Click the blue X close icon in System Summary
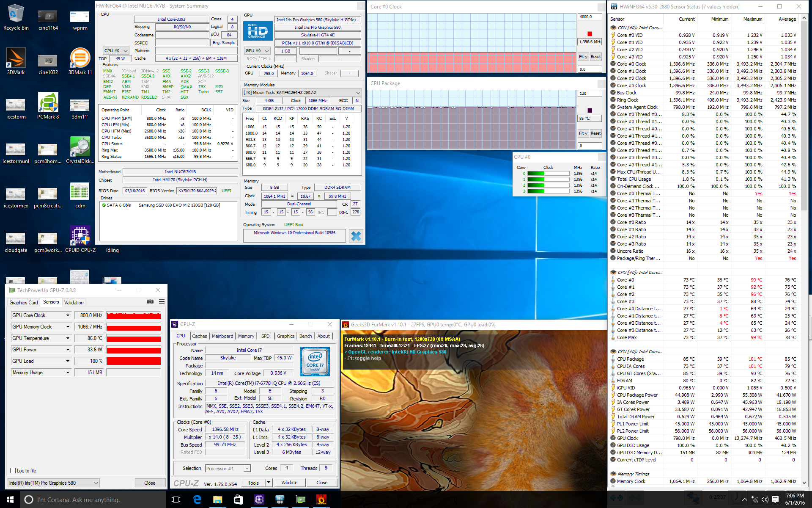 356,236
